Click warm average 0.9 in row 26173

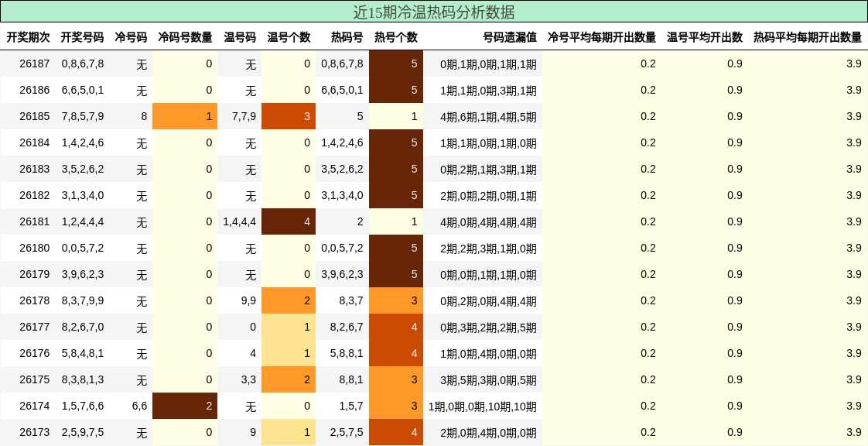point(735,432)
